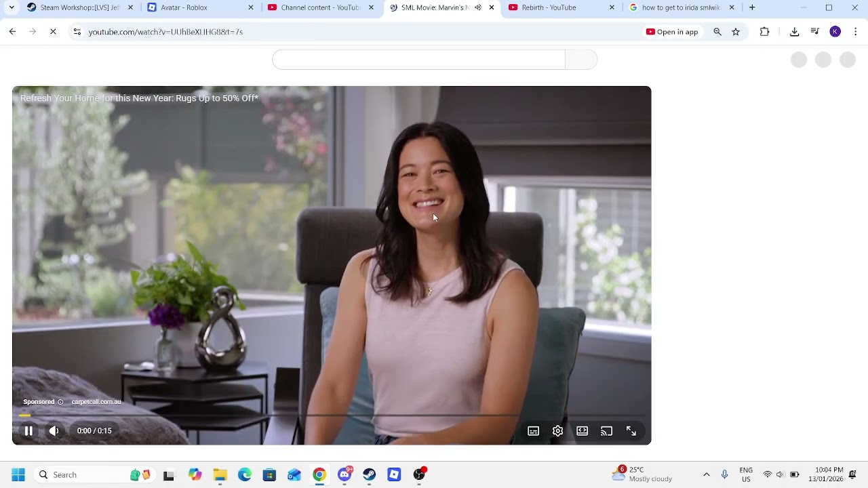Show hidden system tray icons
Screen dimensions: 868x488
[x=706, y=474]
